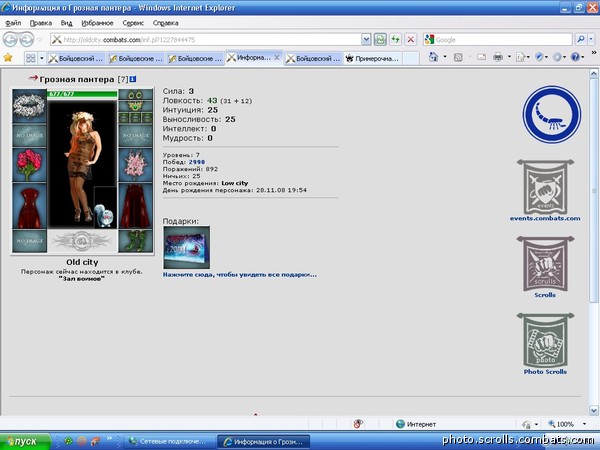The height and width of the screenshot is (450, 600).
Task: Open the Safety shield icon in toolbar
Action: coord(540,57)
